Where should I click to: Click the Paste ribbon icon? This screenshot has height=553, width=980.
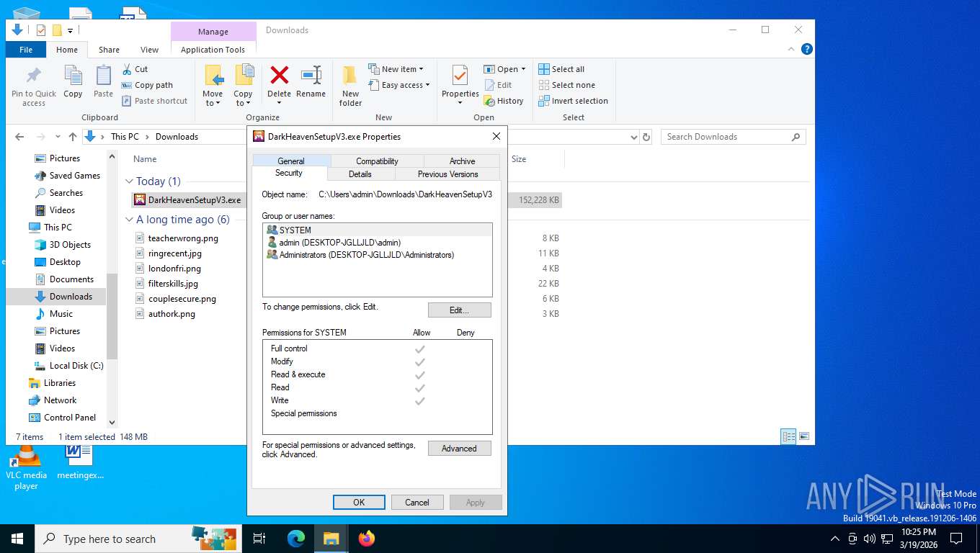[103, 76]
